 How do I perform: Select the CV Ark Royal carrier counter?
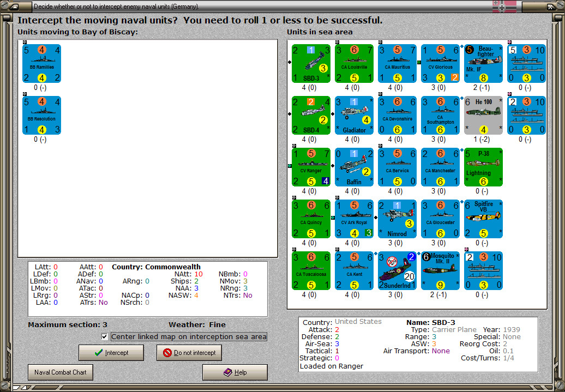click(x=354, y=219)
